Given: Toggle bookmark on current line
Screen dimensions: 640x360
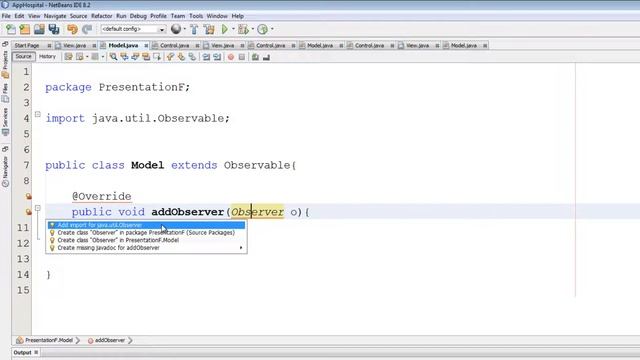Looking at the screenshot, I should (192, 57).
